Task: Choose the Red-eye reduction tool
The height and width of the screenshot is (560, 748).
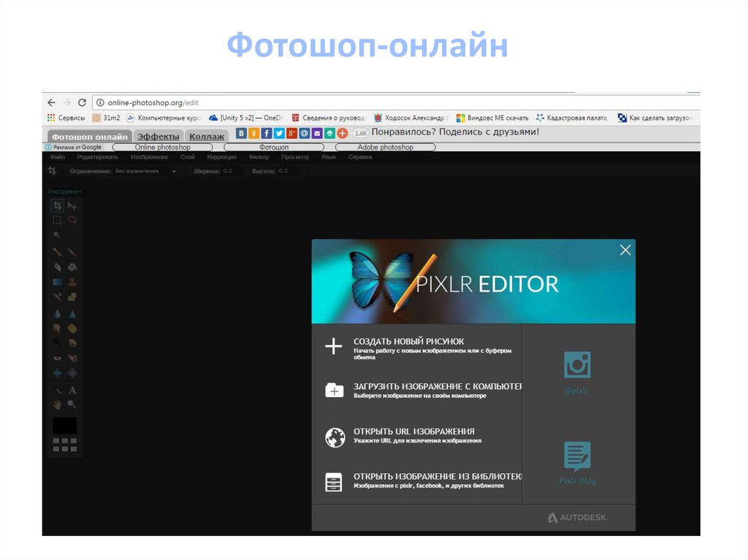Action: tap(57, 358)
